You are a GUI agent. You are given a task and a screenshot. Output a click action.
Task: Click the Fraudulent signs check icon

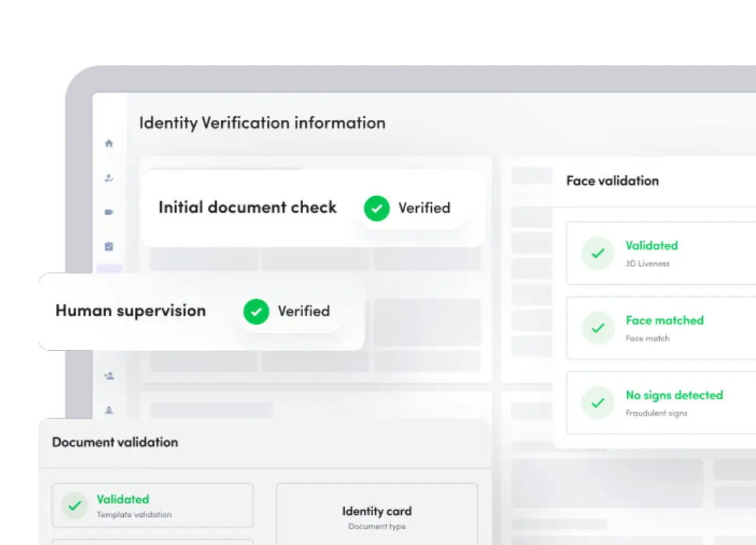(x=597, y=403)
